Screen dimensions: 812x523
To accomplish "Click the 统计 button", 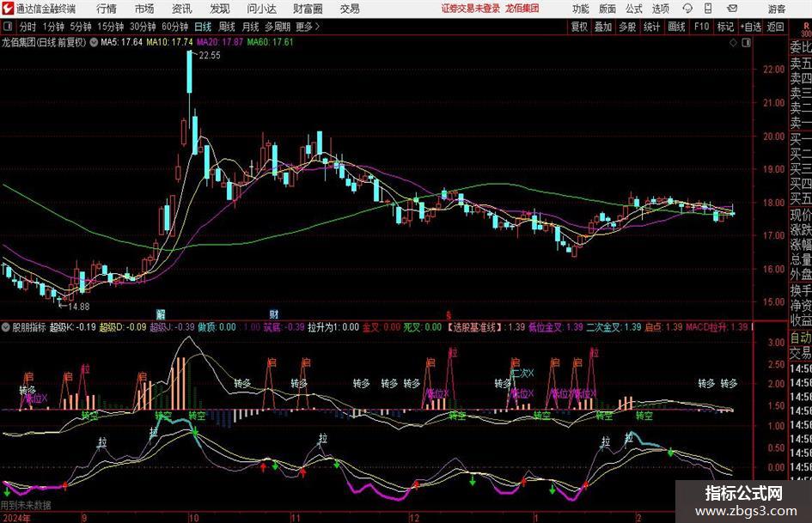I will coord(651,27).
